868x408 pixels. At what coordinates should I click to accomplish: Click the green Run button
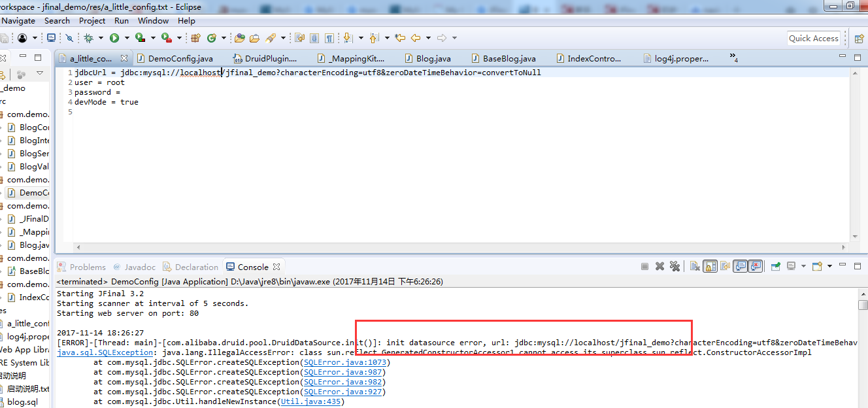pos(114,38)
